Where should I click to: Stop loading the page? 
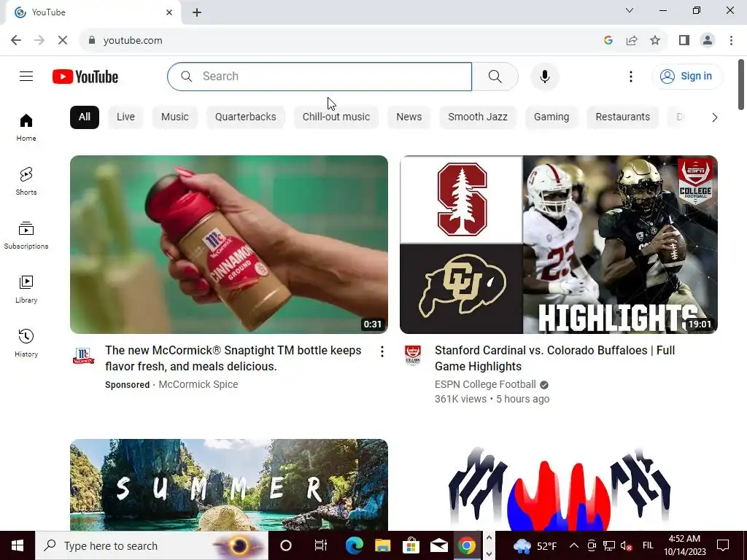[63, 40]
